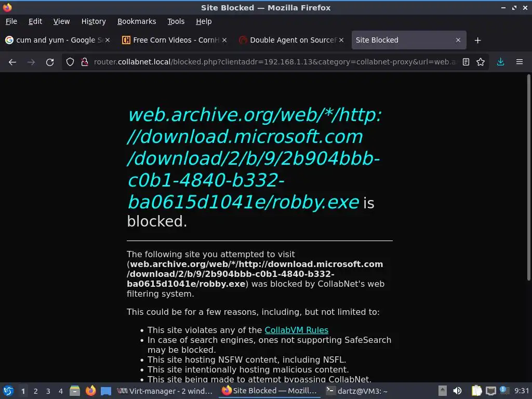Close the Double Agent on SourceForge tab

click(x=341, y=40)
